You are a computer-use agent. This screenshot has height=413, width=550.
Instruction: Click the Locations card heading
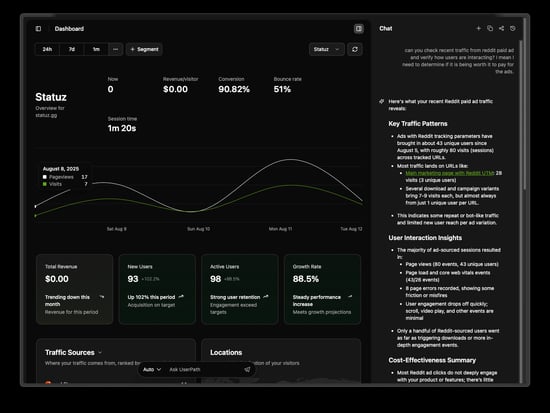pyautogui.click(x=226, y=352)
